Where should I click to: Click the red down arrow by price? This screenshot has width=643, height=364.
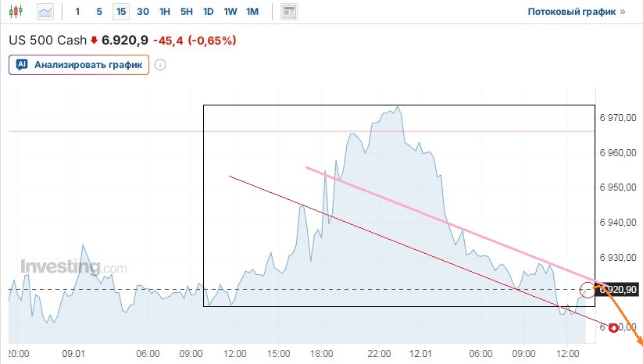(x=95, y=40)
